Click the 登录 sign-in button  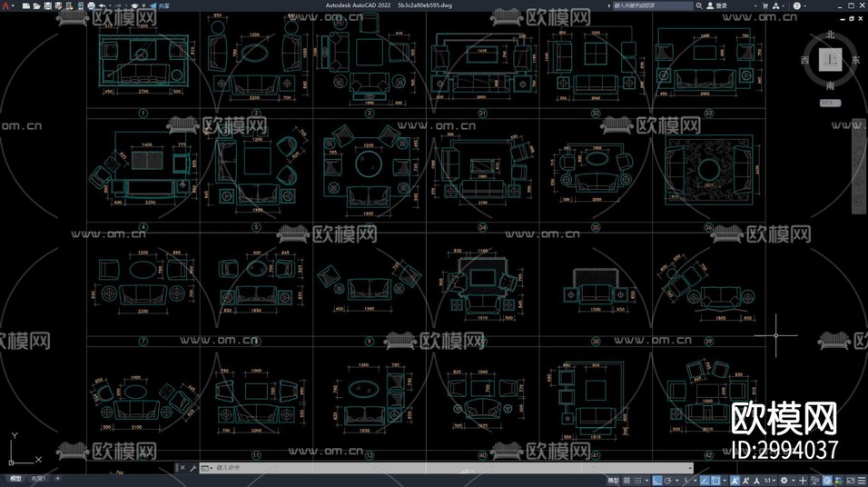717,5
